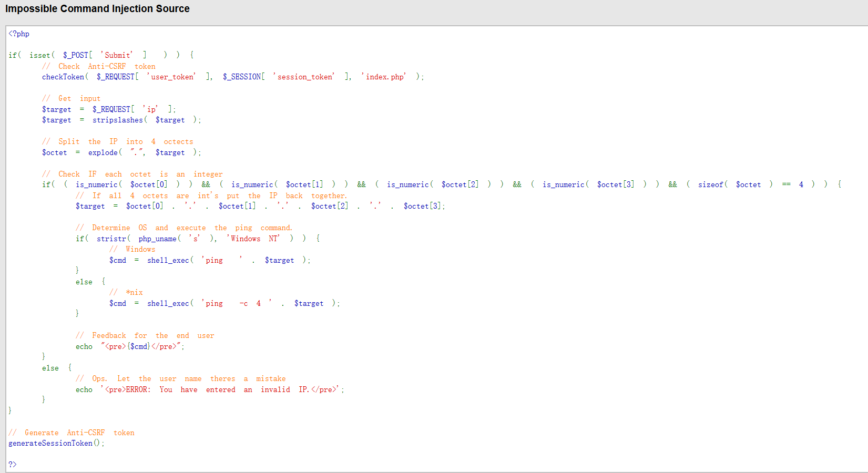Click the 'stristr(' function call

pos(114,239)
